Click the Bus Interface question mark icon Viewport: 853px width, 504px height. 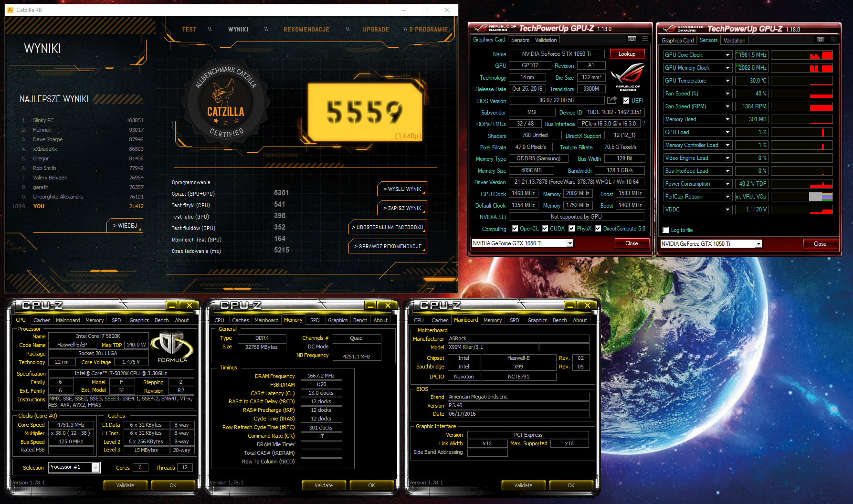point(643,124)
